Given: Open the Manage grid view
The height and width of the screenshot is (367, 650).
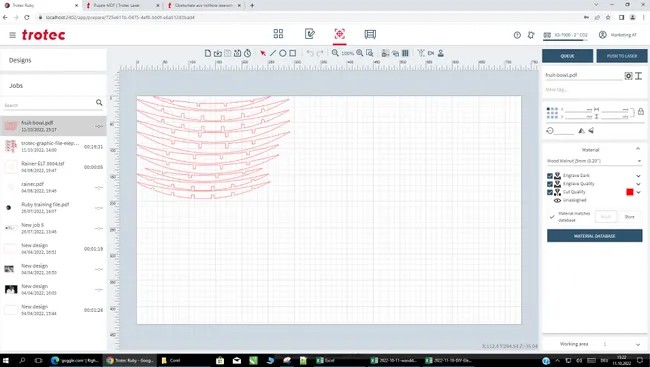Looking at the screenshot, I should 278,34.
